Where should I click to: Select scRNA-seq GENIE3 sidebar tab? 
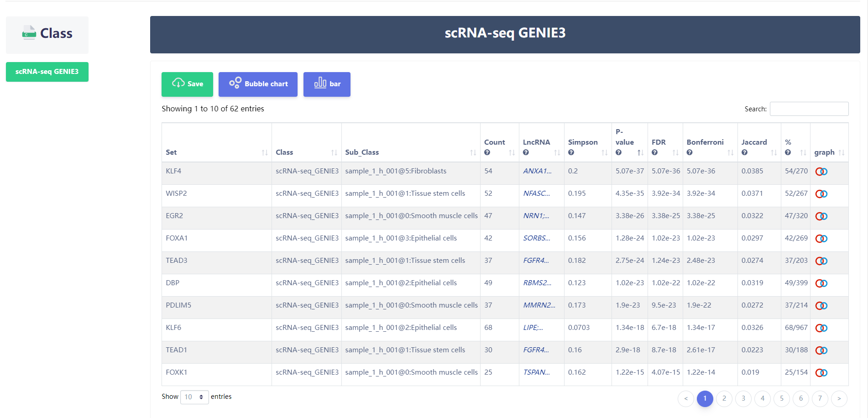47,72
